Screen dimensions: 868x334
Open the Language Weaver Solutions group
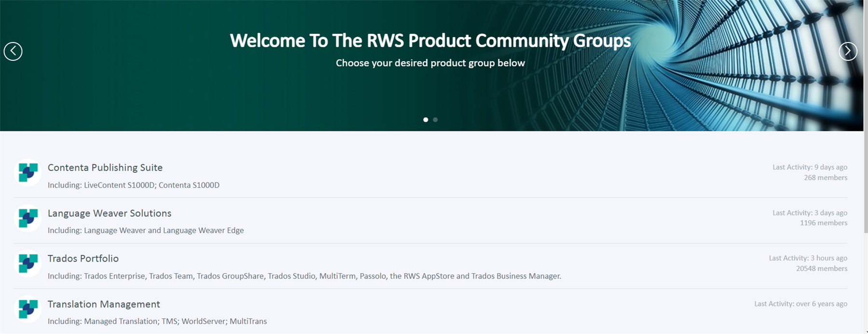109,213
